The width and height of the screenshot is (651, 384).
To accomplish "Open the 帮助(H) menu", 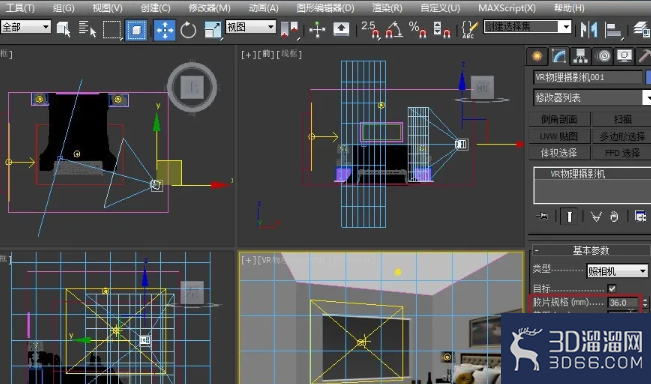I will [569, 8].
